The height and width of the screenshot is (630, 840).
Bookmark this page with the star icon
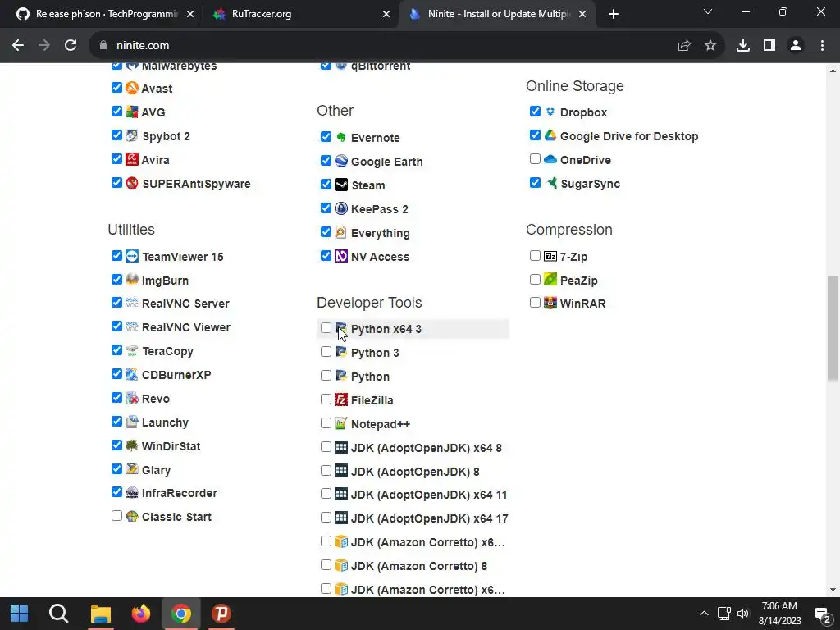tap(710, 46)
